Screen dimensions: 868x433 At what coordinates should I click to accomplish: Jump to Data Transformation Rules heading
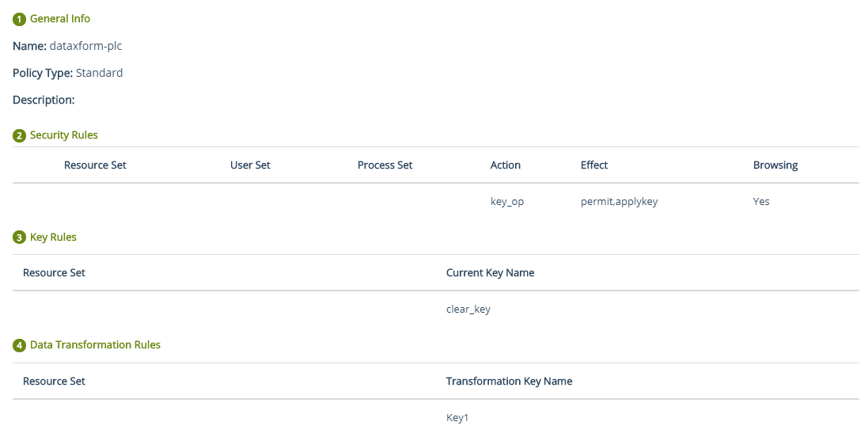(95, 344)
